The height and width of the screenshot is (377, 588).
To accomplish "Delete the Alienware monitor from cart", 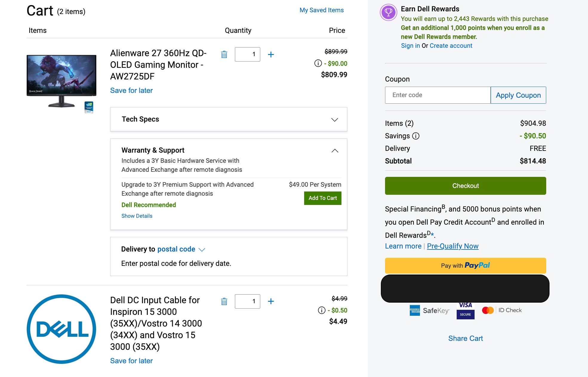I will tap(224, 54).
